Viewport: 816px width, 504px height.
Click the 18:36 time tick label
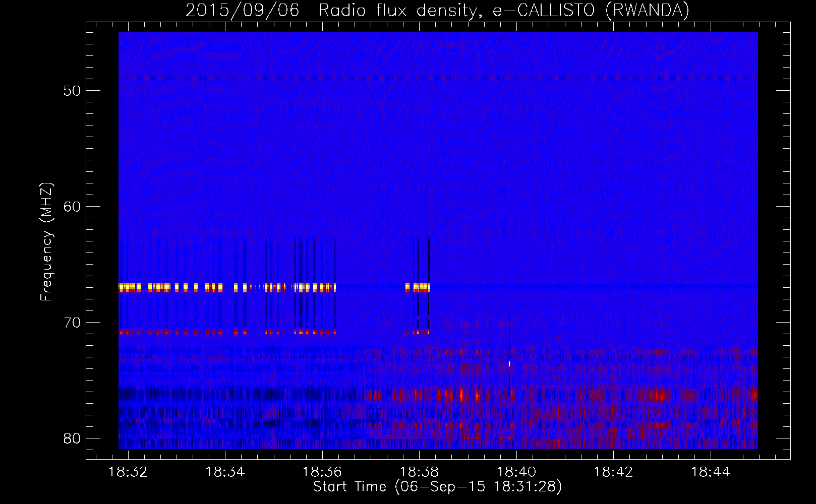pyautogui.click(x=322, y=472)
